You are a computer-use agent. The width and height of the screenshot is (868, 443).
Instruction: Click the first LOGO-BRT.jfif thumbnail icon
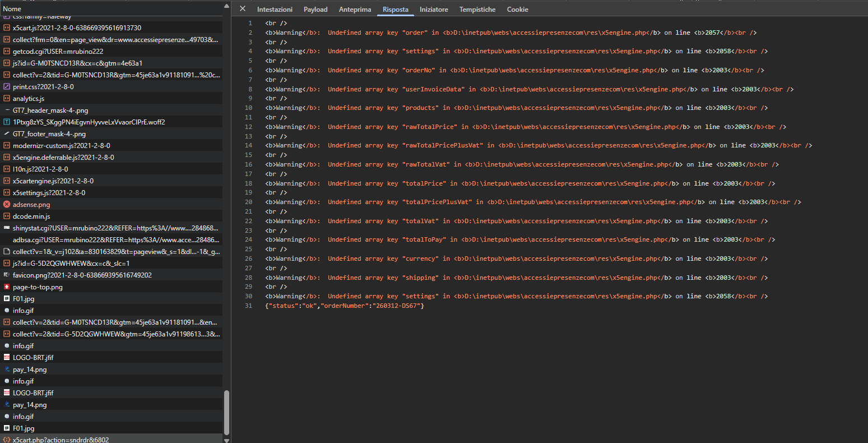point(7,358)
